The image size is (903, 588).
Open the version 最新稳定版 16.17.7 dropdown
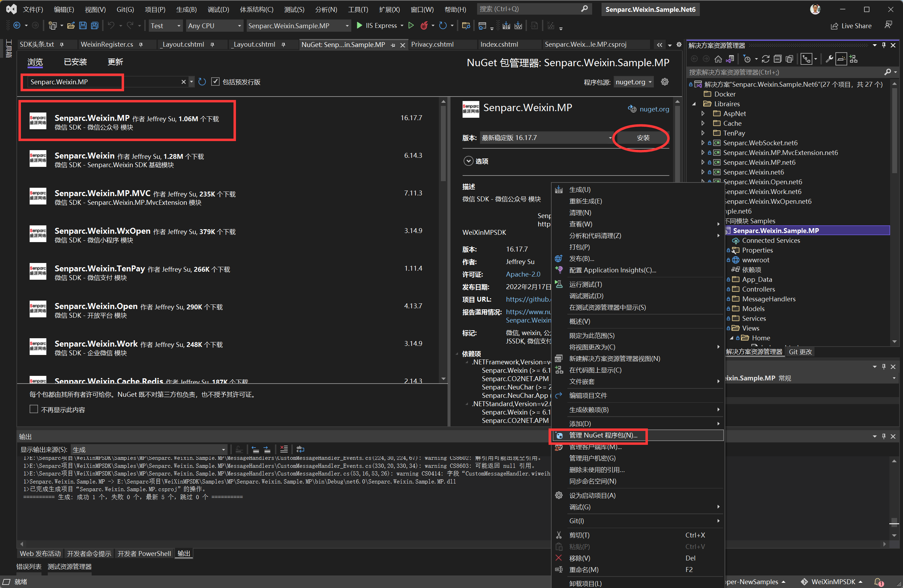coord(545,137)
